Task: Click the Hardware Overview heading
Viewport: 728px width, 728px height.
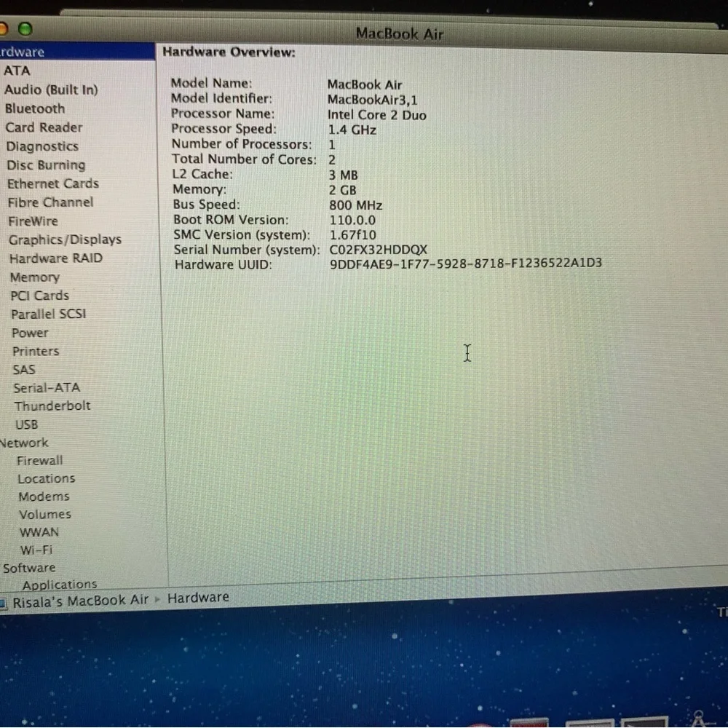Action: pos(229,52)
